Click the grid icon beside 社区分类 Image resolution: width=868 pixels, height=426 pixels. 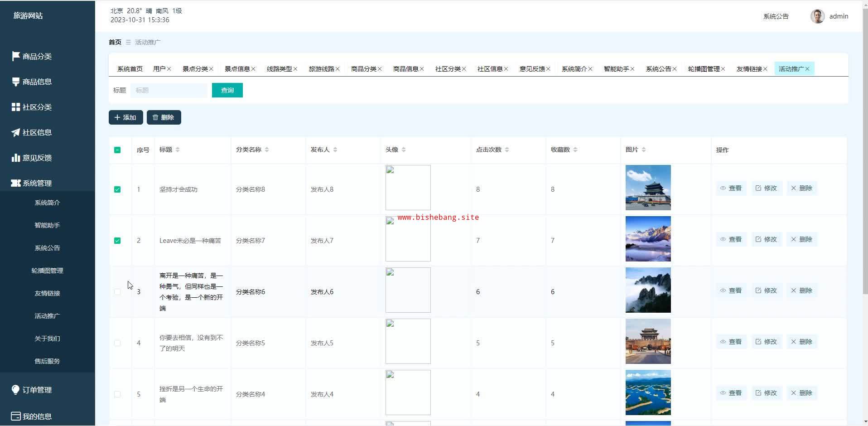16,107
